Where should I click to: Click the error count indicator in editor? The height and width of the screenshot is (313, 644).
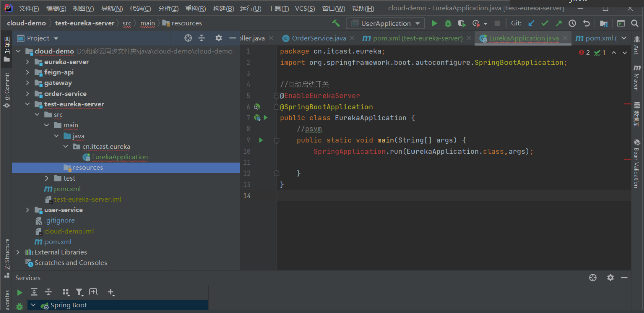pyautogui.click(x=585, y=52)
